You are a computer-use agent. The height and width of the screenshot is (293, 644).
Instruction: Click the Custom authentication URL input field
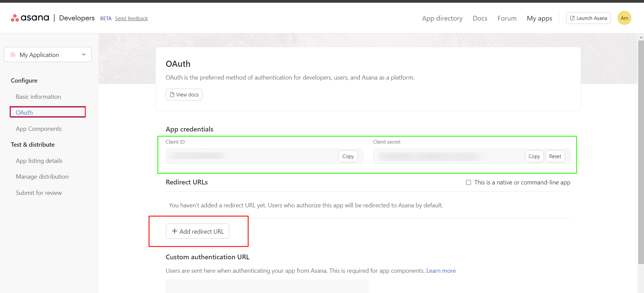point(266,286)
